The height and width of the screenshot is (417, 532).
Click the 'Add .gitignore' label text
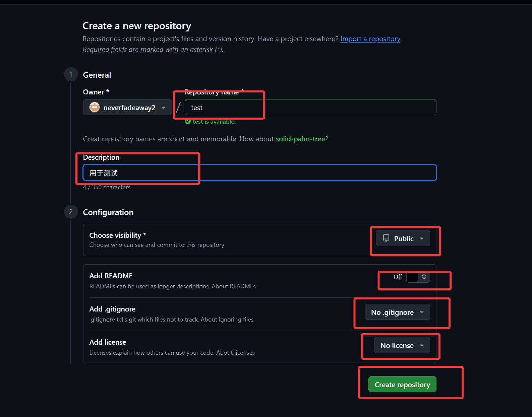pyautogui.click(x=112, y=309)
